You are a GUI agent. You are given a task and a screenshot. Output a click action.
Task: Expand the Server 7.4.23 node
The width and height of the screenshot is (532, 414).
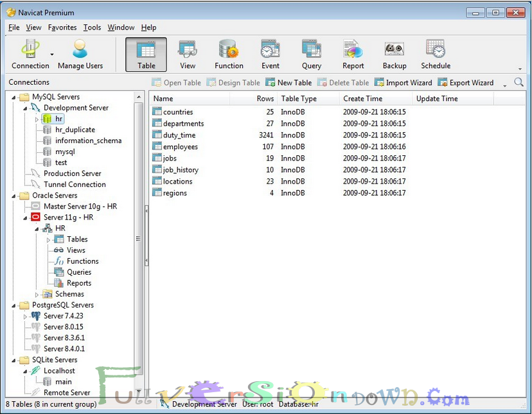coord(25,316)
